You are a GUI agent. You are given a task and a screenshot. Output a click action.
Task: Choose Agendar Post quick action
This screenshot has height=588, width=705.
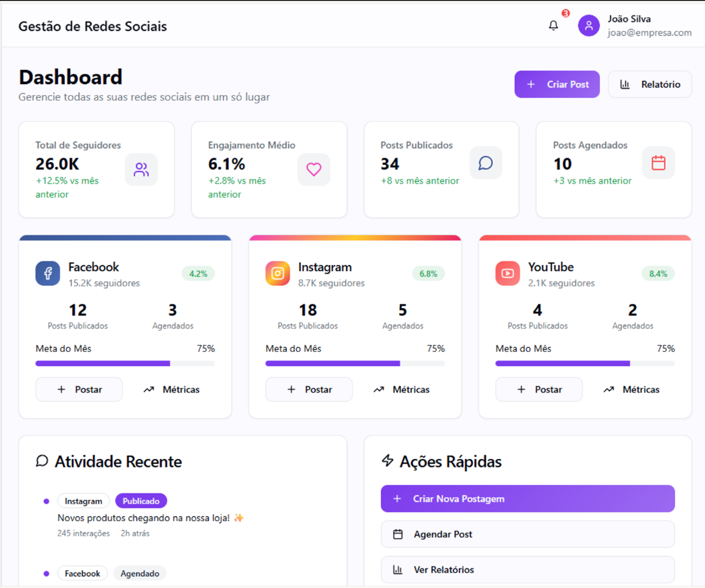click(x=527, y=534)
